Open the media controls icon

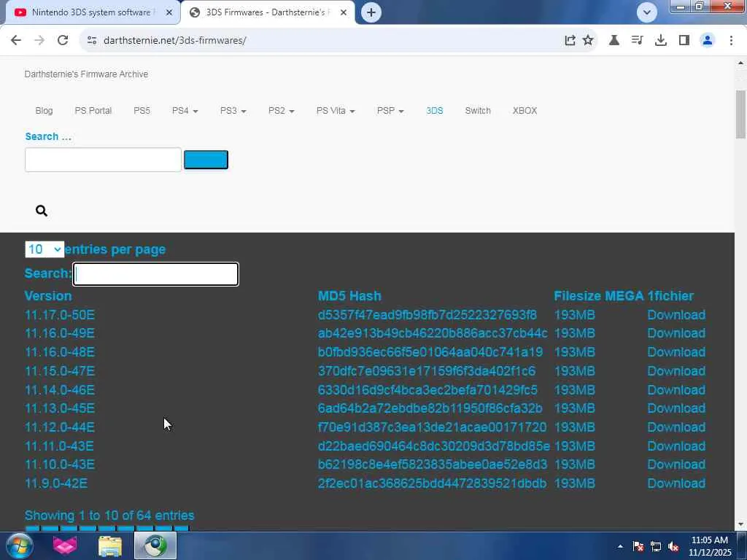pos(637,41)
